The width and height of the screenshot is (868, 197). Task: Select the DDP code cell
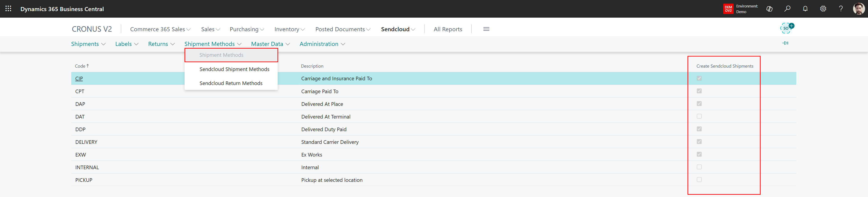80,129
